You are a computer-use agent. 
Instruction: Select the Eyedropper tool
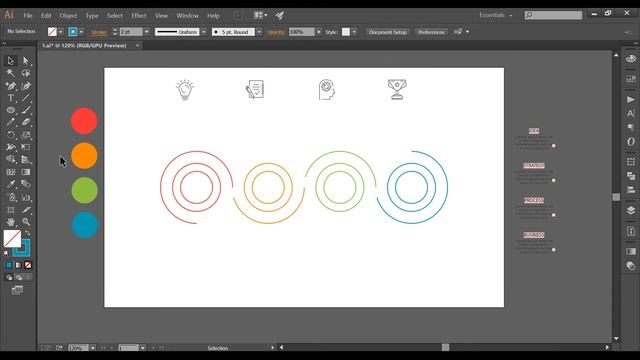click(x=11, y=184)
